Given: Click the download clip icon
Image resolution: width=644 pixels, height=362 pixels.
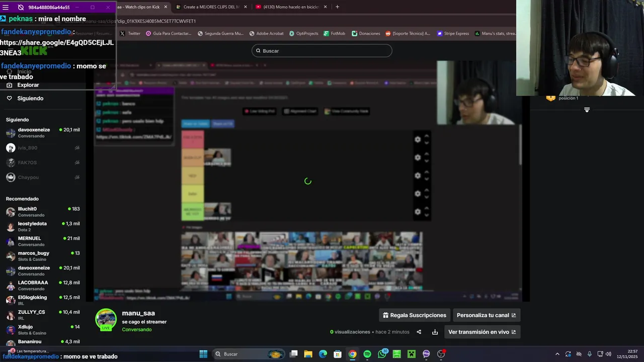Looking at the screenshot, I should click(435, 332).
